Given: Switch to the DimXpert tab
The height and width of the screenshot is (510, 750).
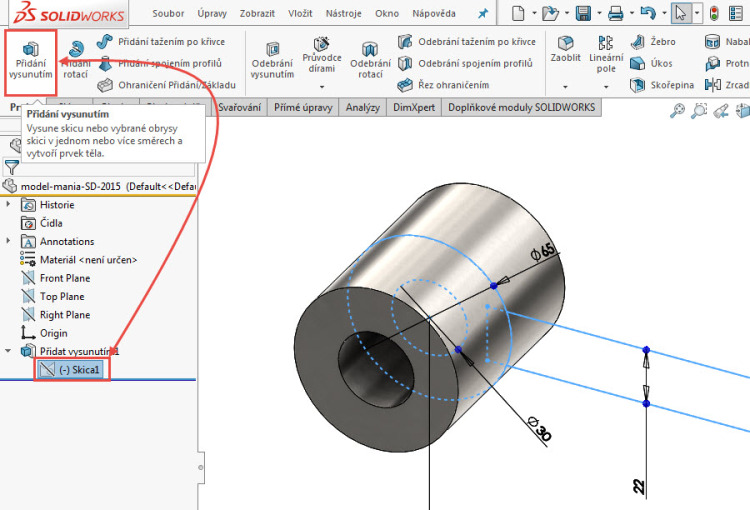Looking at the screenshot, I should click(x=414, y=107).
